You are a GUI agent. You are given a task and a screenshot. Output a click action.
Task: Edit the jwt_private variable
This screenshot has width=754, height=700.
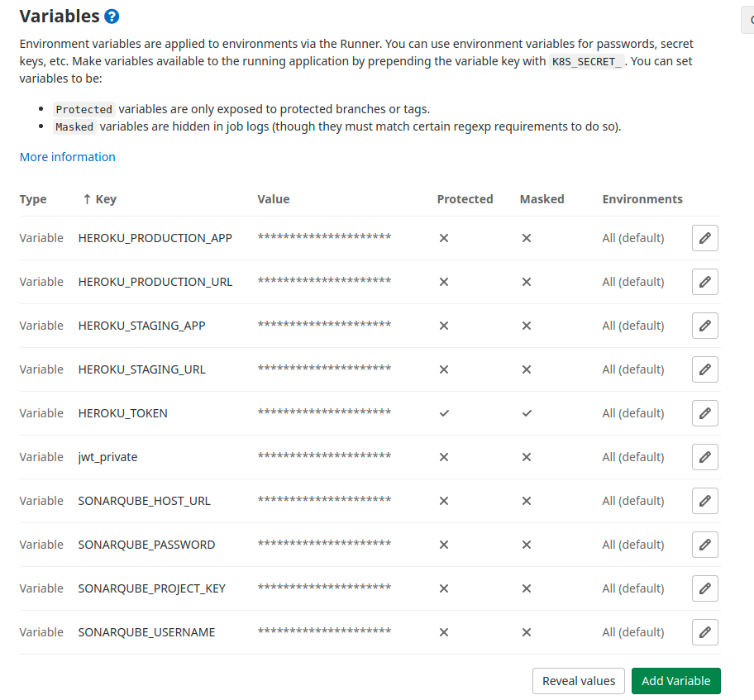tap(704, 457)
